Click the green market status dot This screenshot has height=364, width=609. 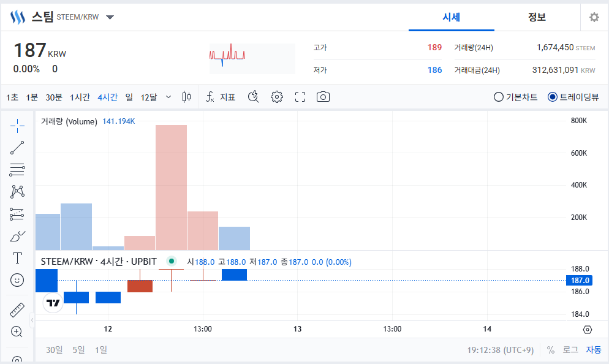click(172, 261)
